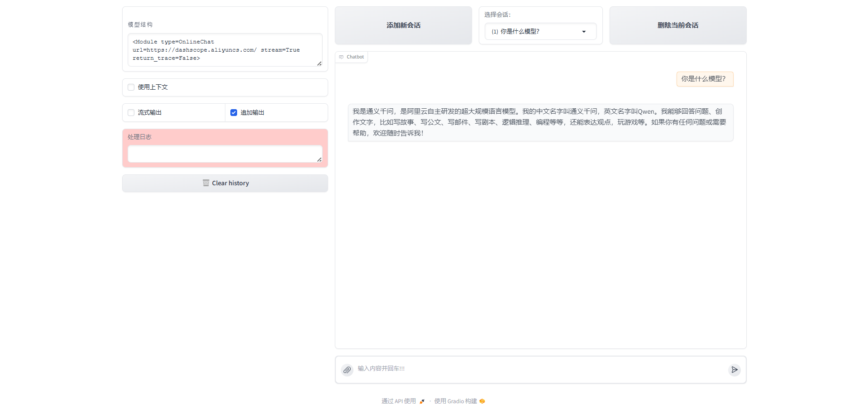Click the user message 你是什么模型?
This screenshot has height=410, width=868.
pos(705,79)
